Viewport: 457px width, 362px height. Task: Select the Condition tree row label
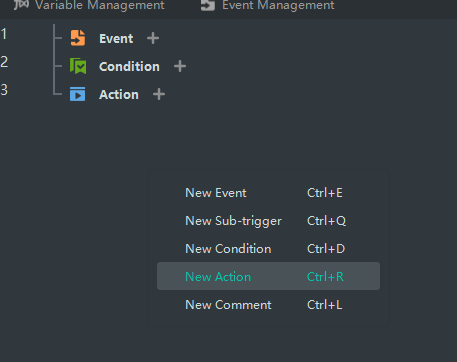click(x=129, y=67)
